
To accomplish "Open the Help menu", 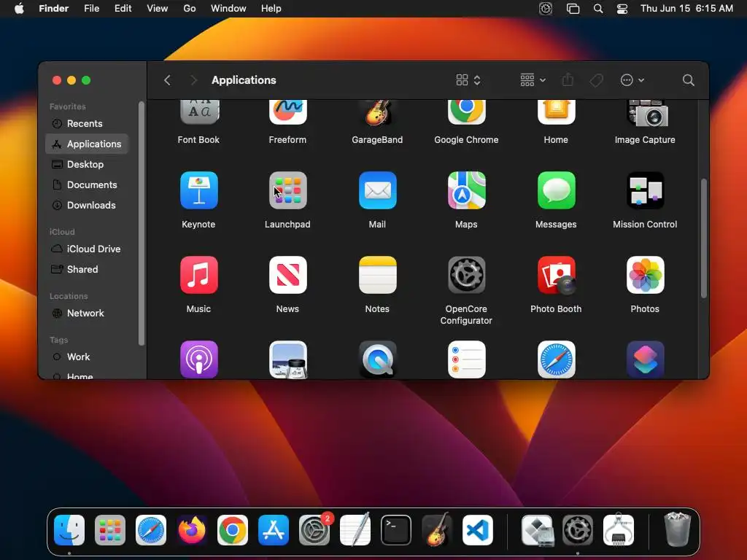I will click(271, 9).
